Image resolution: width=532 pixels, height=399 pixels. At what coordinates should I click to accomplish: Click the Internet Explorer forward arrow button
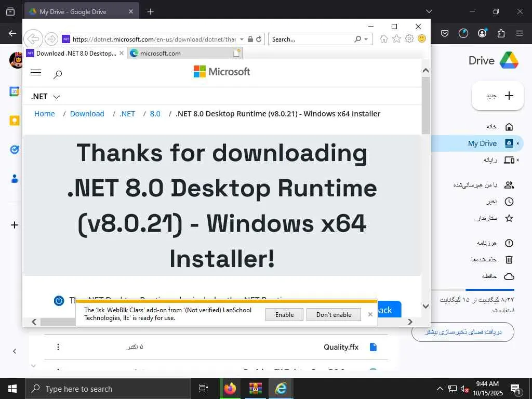click(51, 39)
